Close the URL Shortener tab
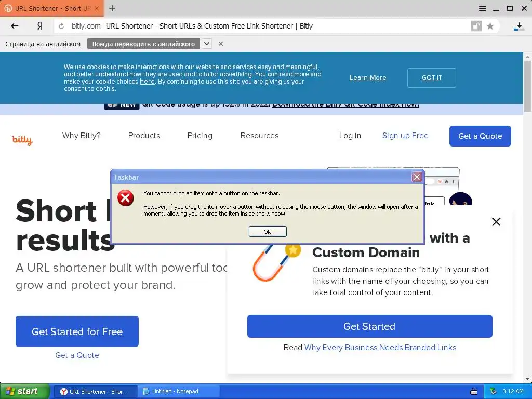This screenshot has width=532, height=399. (97, 8)
